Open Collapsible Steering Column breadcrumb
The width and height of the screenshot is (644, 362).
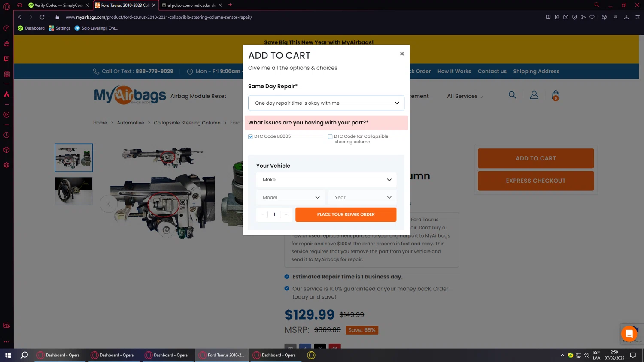click(x=187, y=123)
